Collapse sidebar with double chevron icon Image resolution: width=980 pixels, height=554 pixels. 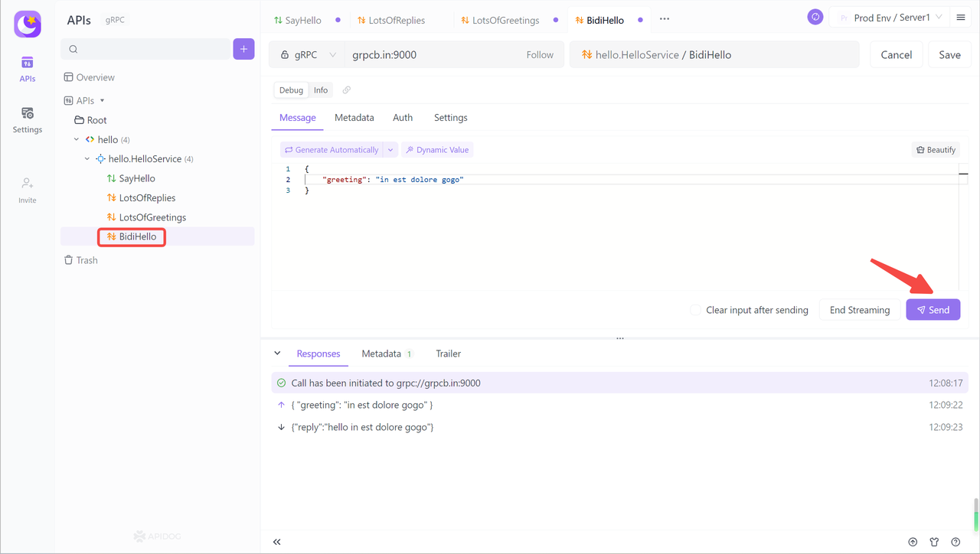277,542
